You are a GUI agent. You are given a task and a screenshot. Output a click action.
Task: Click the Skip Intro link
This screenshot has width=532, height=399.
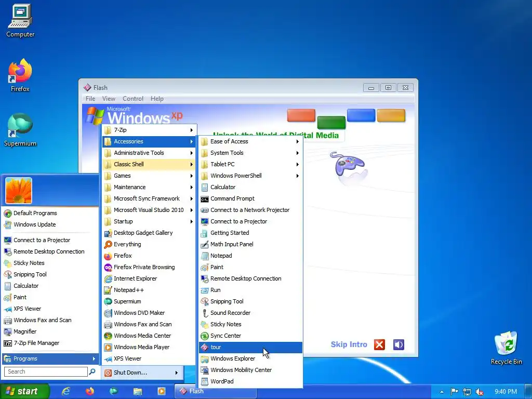(x=349, y=344)
